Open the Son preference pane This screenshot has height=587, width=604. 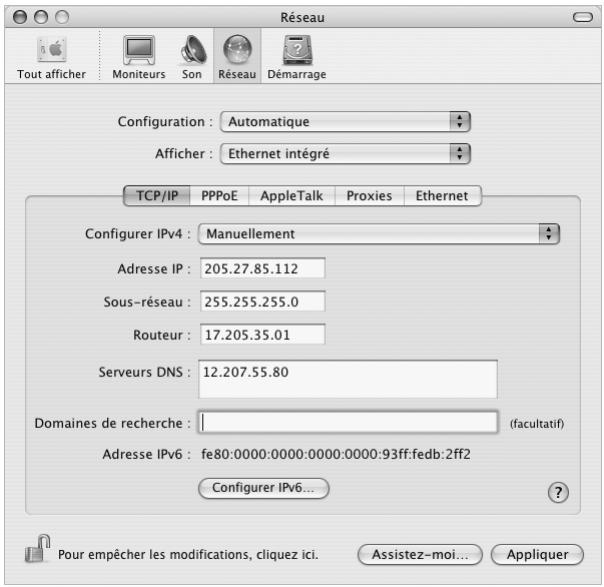tap(193, 50)
